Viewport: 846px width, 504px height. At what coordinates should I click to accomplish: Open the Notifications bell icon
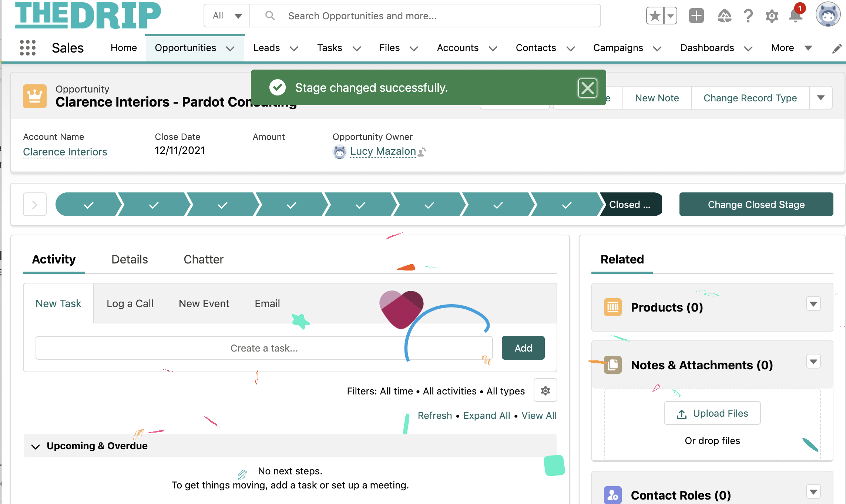(795, 16)
